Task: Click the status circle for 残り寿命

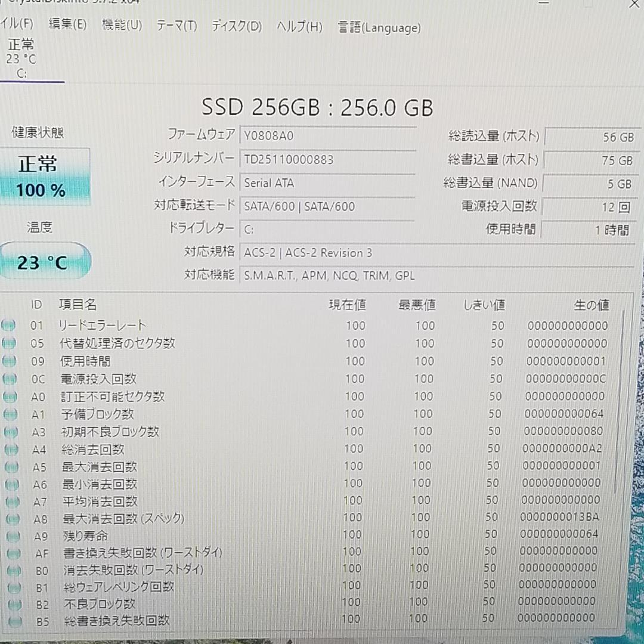Action: [x=10, y=535]
